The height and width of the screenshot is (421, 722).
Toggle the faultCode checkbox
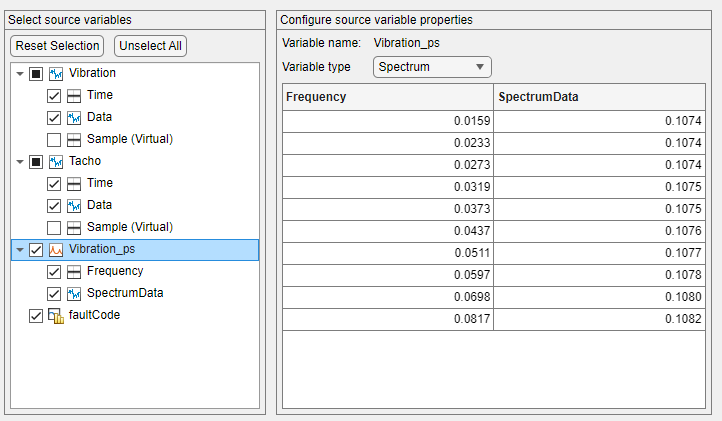(36, 315)
